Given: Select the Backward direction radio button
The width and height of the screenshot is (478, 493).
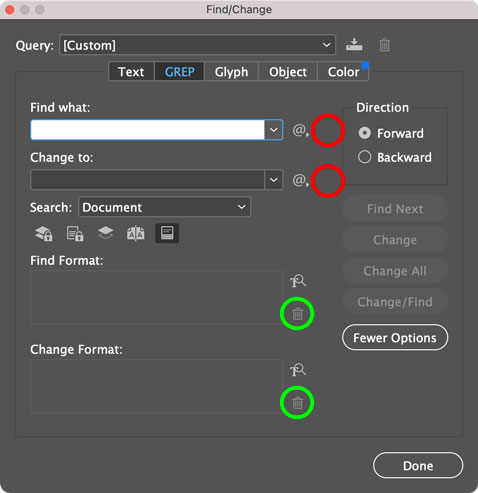Looking at the screenshot, I should [x=364, y=157].
